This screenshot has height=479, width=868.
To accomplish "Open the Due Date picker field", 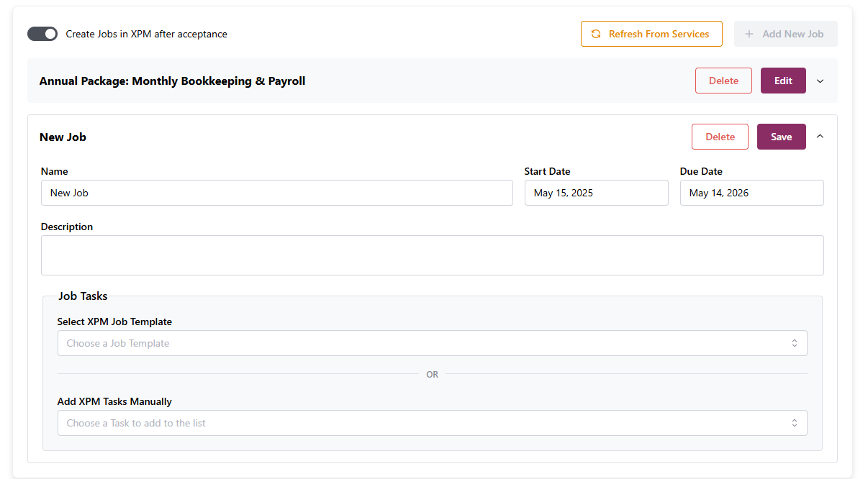I will (x=751, y=193).
